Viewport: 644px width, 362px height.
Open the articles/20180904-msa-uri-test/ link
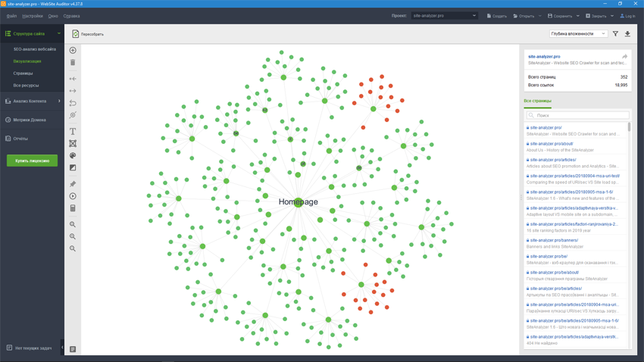pos(574,176)
